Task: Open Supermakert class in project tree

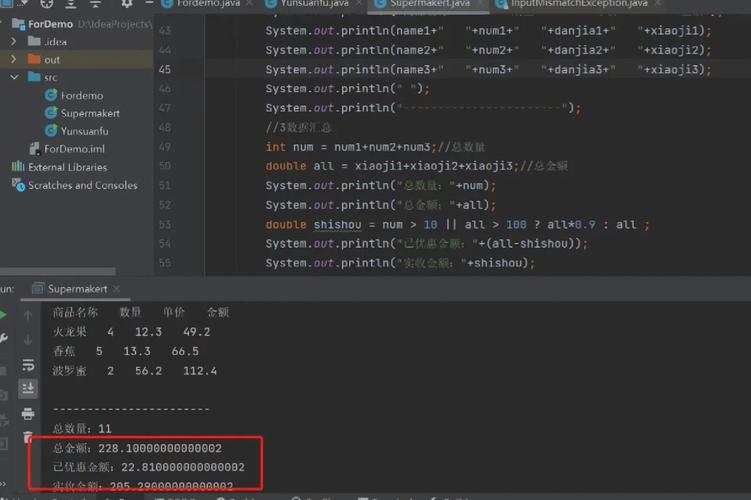Action: [89, 113]
